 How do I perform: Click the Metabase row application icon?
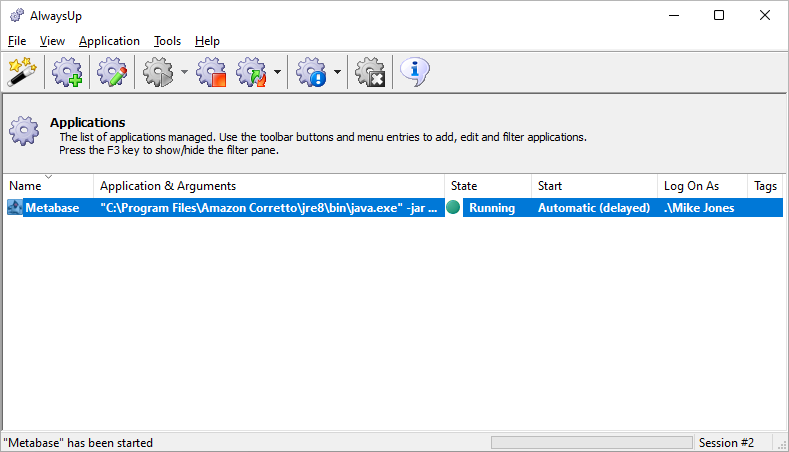click(15, 208)
